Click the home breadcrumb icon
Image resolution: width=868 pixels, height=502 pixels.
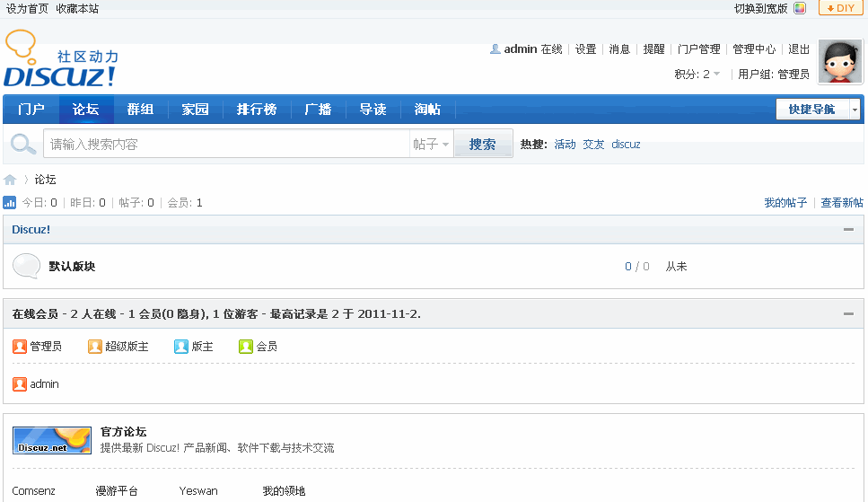[x=10, y=180]
